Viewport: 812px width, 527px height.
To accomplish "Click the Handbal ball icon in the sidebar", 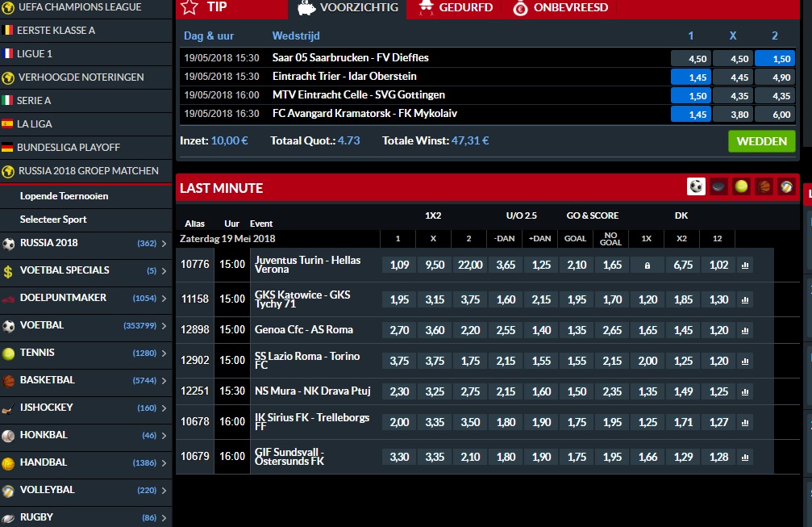I will pyautogui.click(x=8, y=463).
